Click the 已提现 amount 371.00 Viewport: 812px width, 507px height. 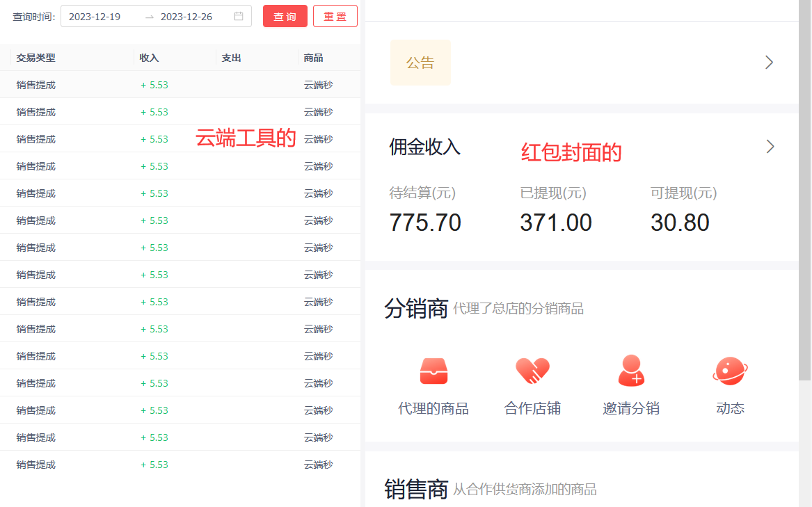tap(556, 223)
